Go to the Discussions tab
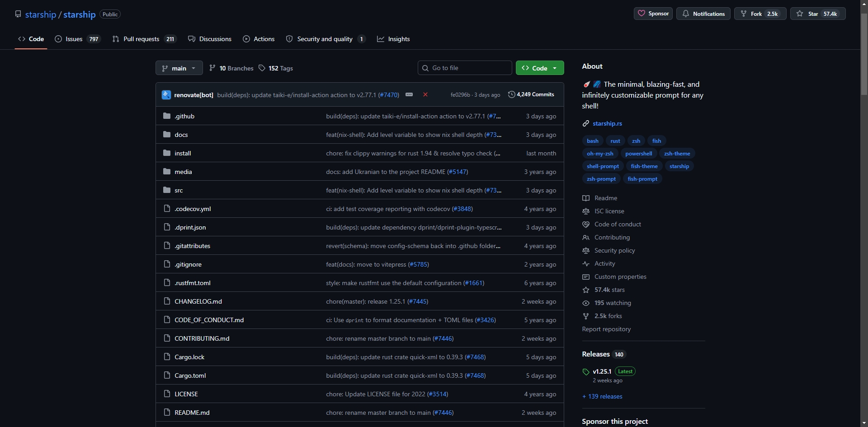This screenshot has height=427, width=868. [210, 39]
